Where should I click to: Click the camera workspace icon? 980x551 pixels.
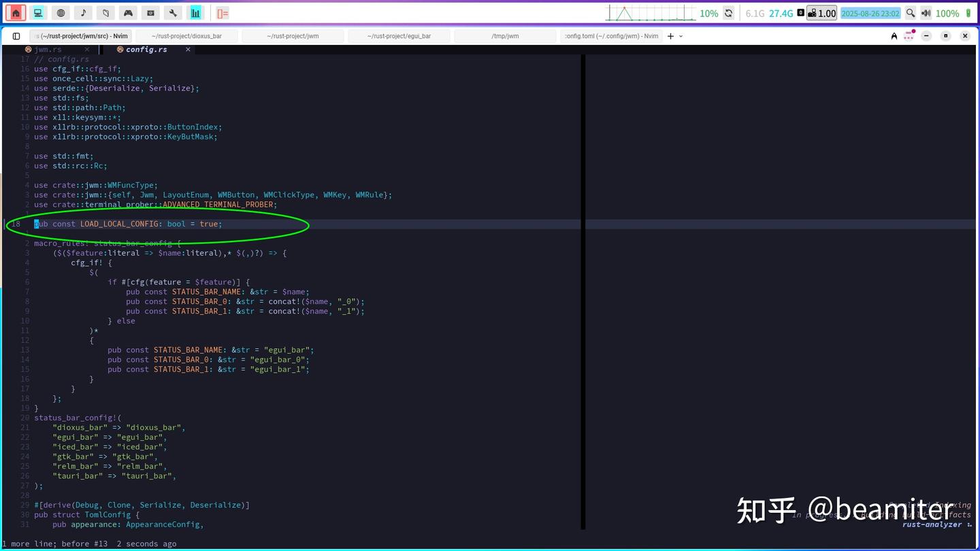[x=150, y=13]
